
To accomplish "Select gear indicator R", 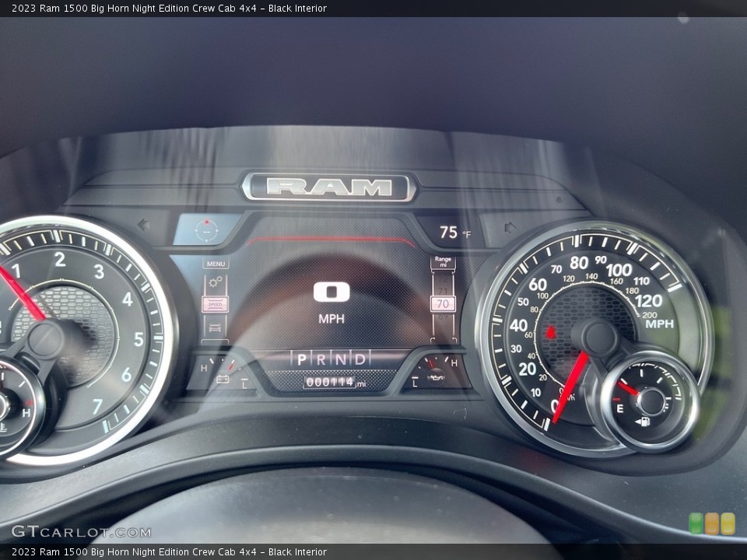I will (321, 359).
